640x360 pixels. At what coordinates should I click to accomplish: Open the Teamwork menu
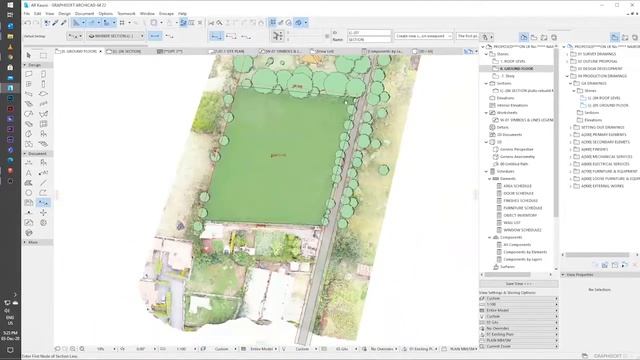(126, 13)
